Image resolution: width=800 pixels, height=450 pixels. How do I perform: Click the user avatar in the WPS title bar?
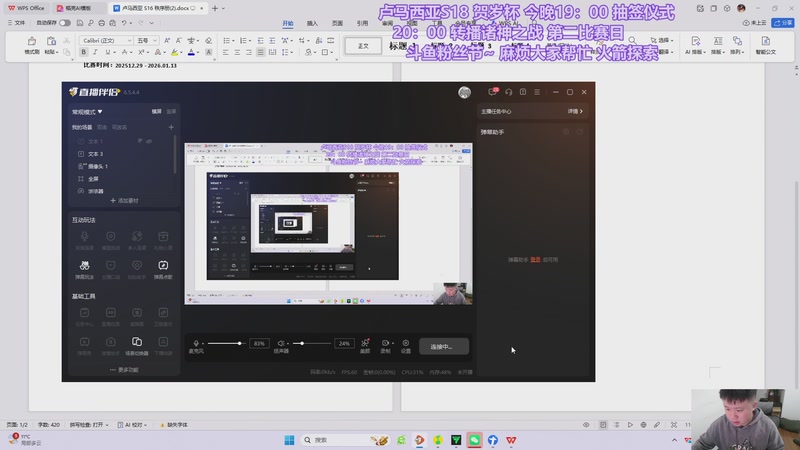tap(741, 8)
